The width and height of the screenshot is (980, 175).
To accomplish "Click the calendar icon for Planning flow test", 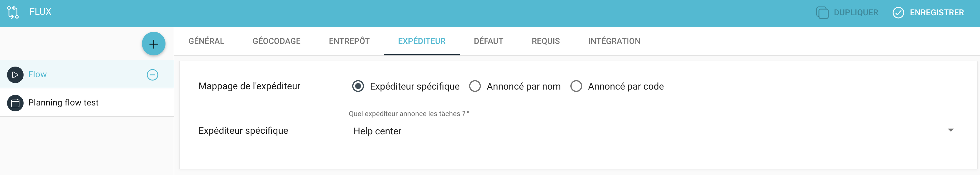I will pyautogui.click(x=15, y=103).
